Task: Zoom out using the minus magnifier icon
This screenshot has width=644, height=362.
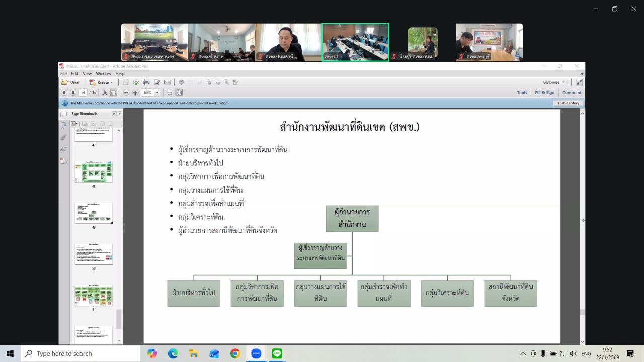Action: click(x=126, y=92)
